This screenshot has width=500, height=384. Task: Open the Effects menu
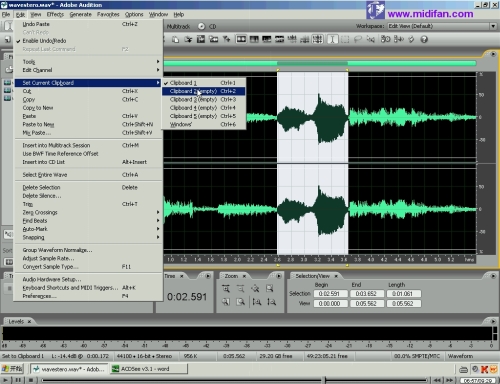coord(55,14)
